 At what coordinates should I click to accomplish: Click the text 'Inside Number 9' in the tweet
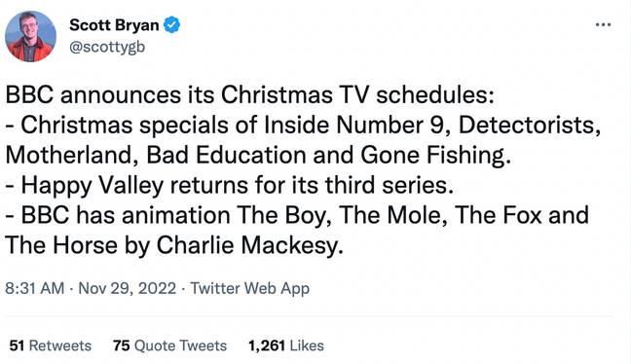point(353,126)
